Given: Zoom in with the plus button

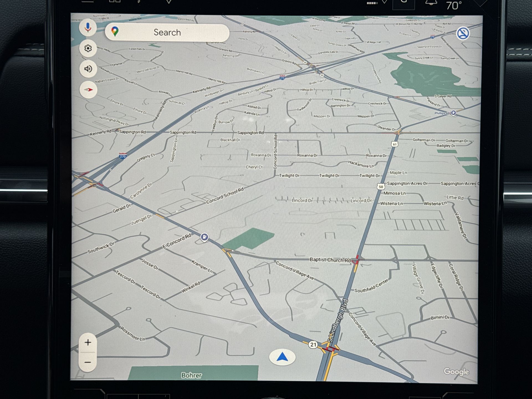Looking at the screenshot, I should coord(88,342).
